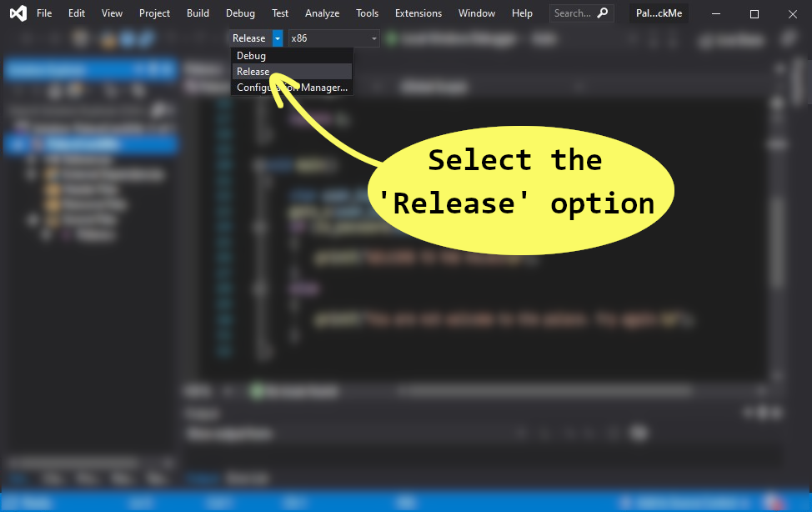Select Release in configuration list

click(292, 72)
